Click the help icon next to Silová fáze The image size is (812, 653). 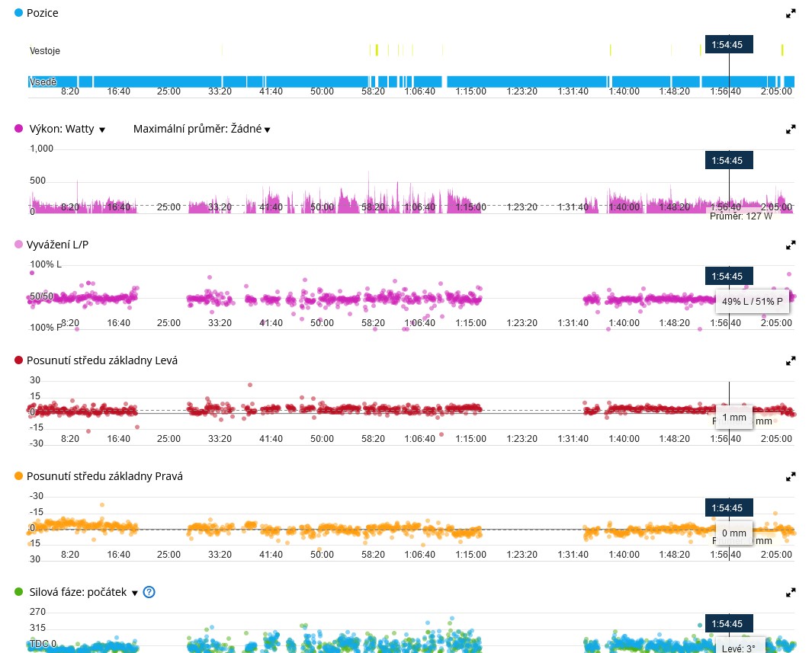point(149,592)
